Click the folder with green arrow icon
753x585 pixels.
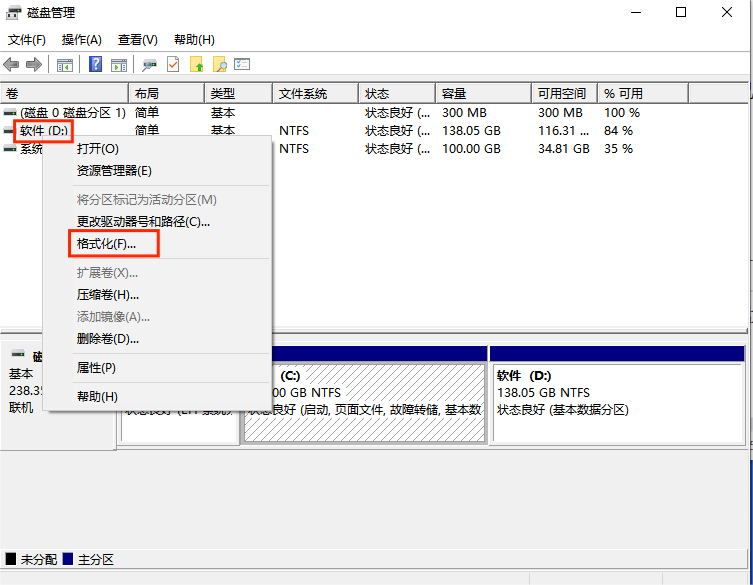[197, 65]
